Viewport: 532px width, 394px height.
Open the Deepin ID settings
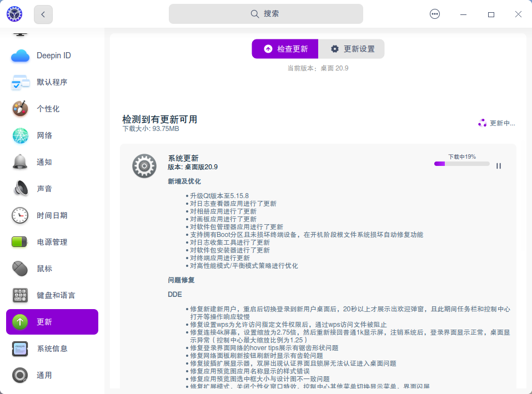(53, 55)
